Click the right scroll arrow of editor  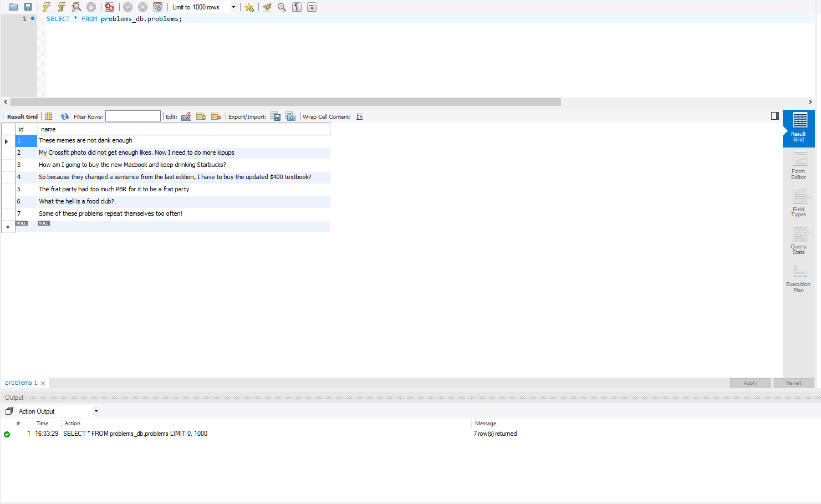(810, 101)
